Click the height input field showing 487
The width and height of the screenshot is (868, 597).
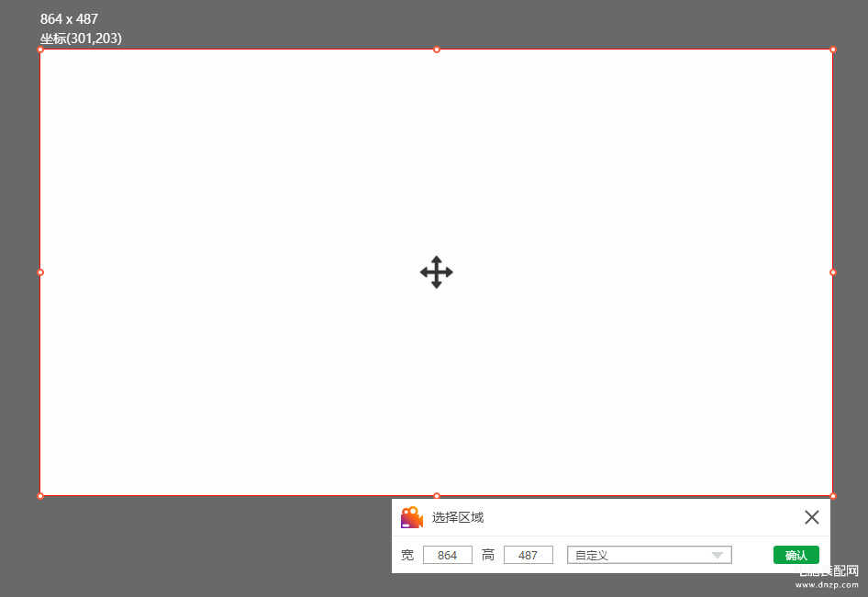(529, 555)
